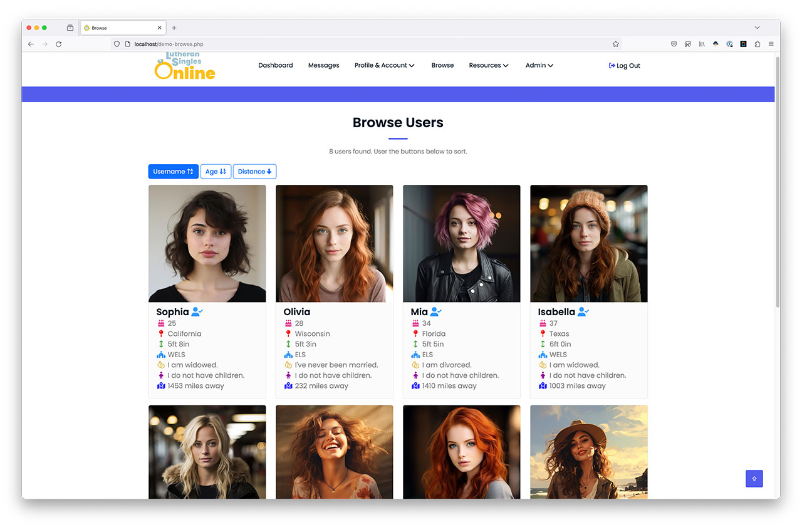Click the page vertical scrollbar
The image size is (802, 532).
[x=778, y=182]
